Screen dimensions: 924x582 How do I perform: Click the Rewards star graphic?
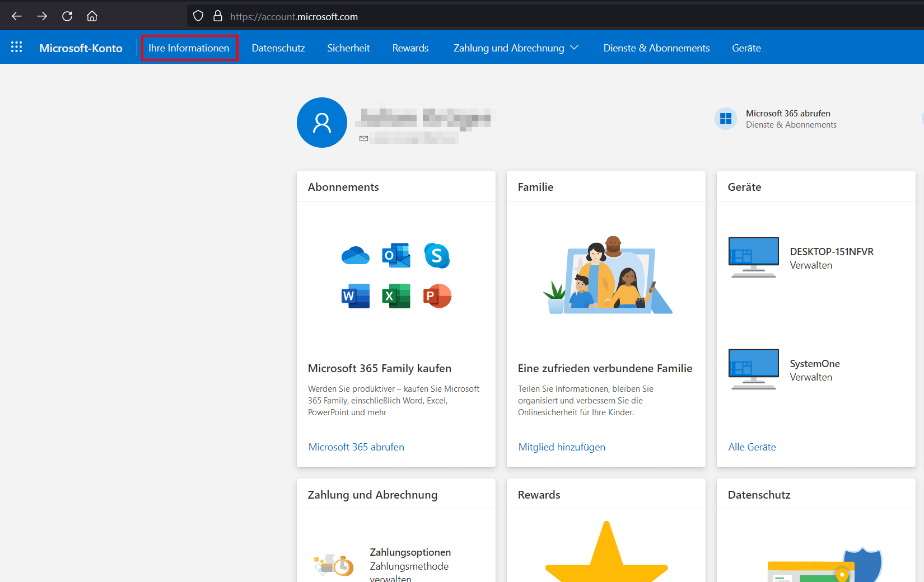(x=606, y=551)
